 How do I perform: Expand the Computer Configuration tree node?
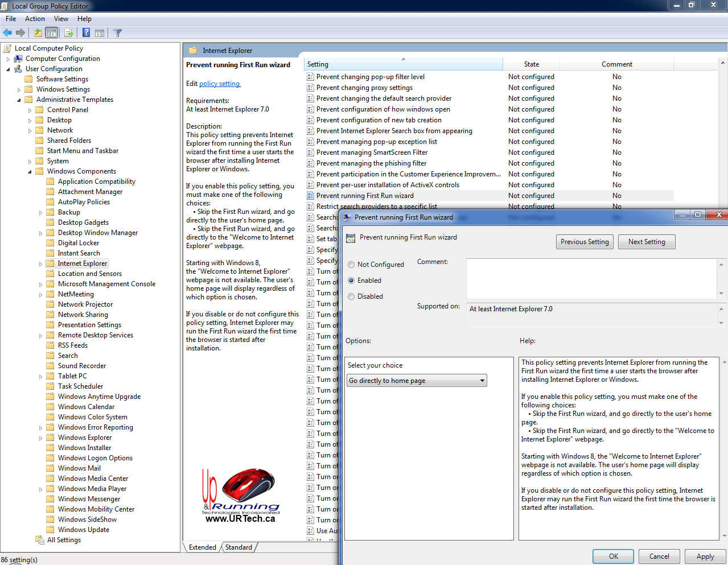8,59
